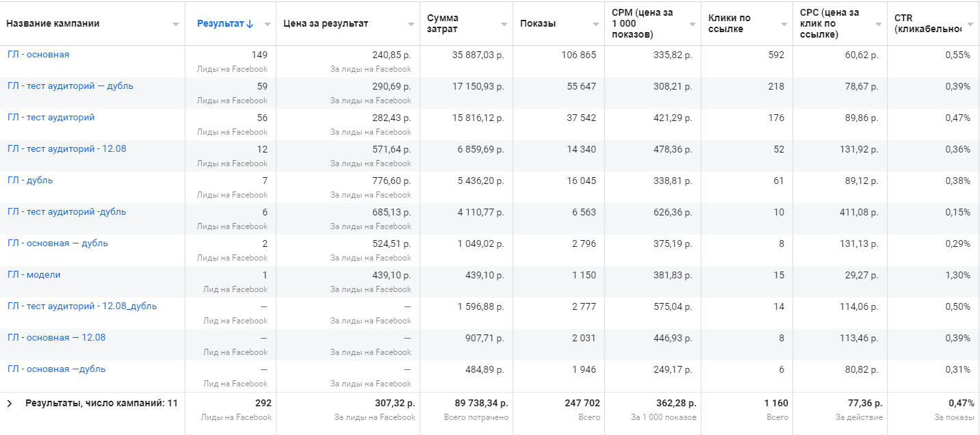Click the sort arrow beside Результат header
Viewport: 980px width, 435px height.
[x=250, y=24]
